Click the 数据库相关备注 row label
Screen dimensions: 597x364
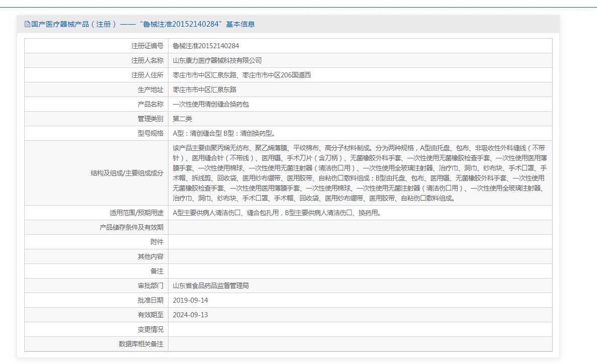point(141,344)
